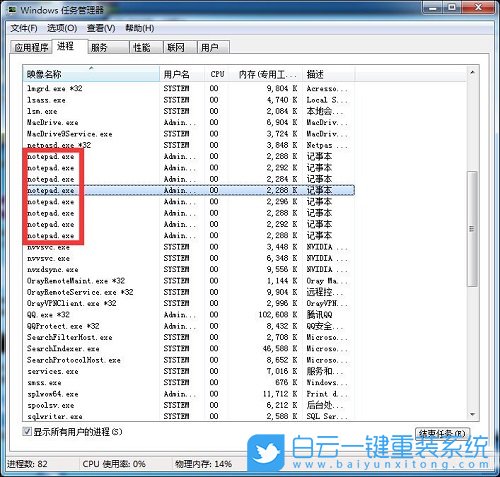Switch to the 应用程序 tab

(x=31, y=47)
